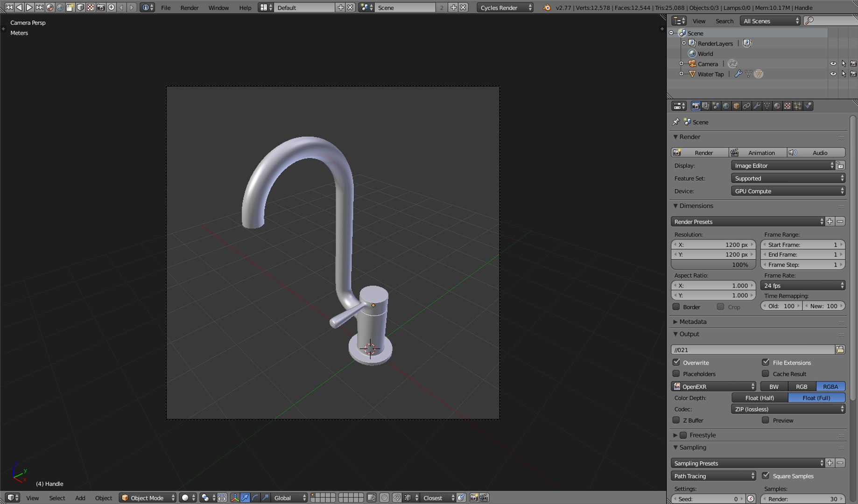This screenshot has height=504, width=858.
Task: Click the Render samples 30 field
Action: pos(803,499)
